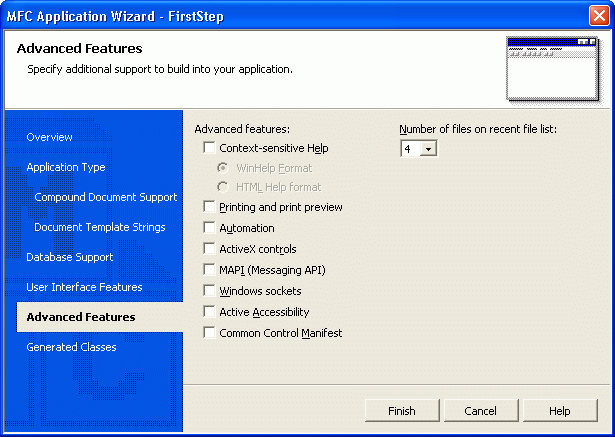Enable Context-sensitive Help checkbox

point(209,148)
